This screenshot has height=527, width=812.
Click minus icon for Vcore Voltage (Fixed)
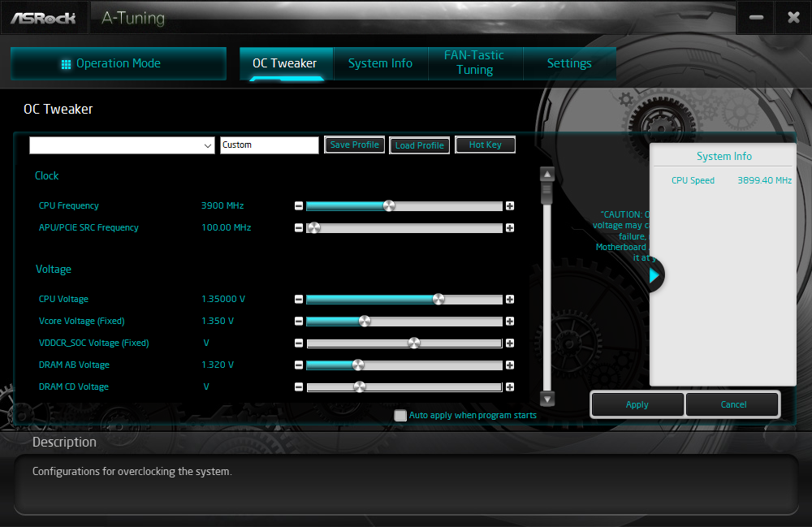pyautogui.click(x=299, y=322)
